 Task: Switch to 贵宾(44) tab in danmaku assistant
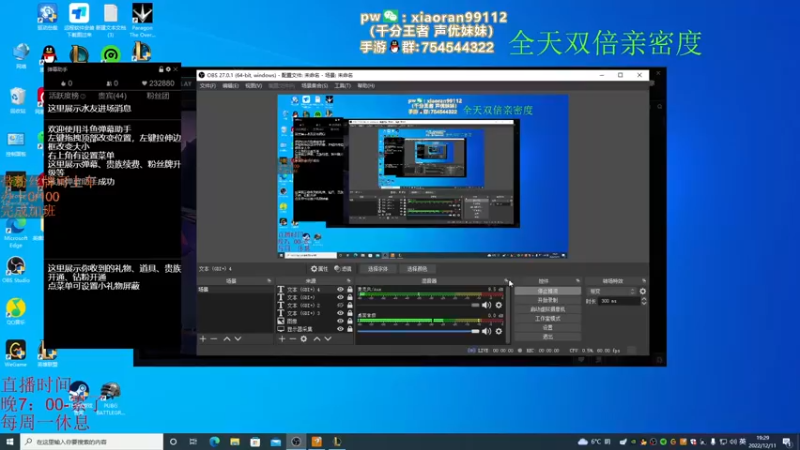pyautogui.click(x=112, y=96)
